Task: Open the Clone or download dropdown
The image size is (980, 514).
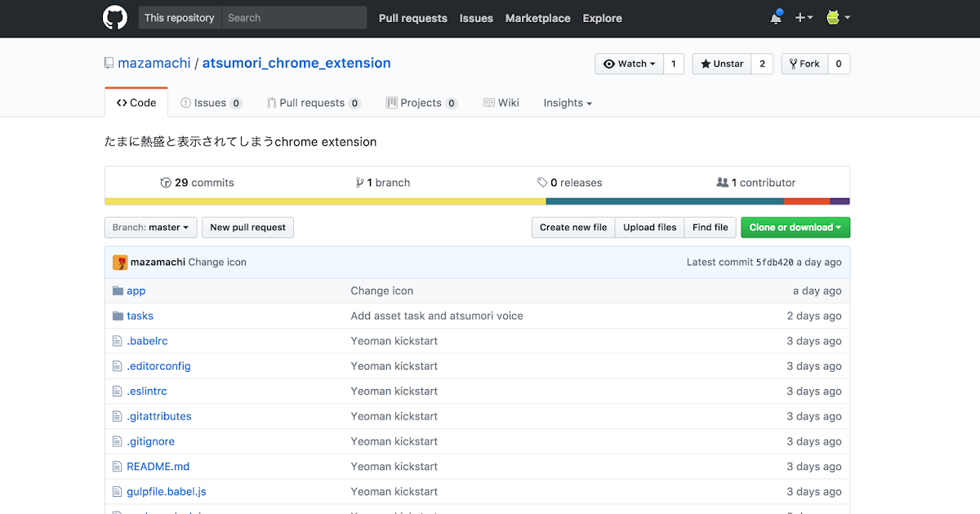Action: coord(795,228)
